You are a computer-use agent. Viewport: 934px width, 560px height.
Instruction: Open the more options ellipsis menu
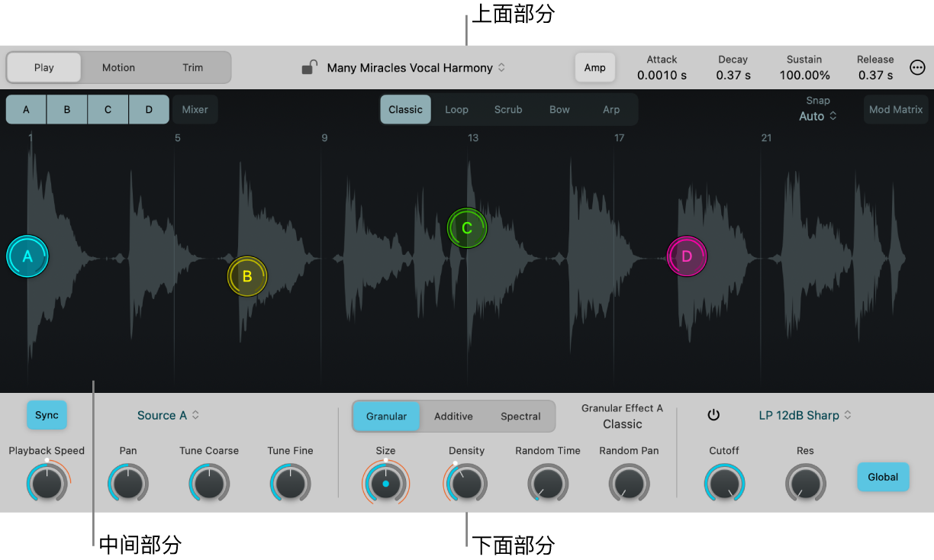[918, 67]
